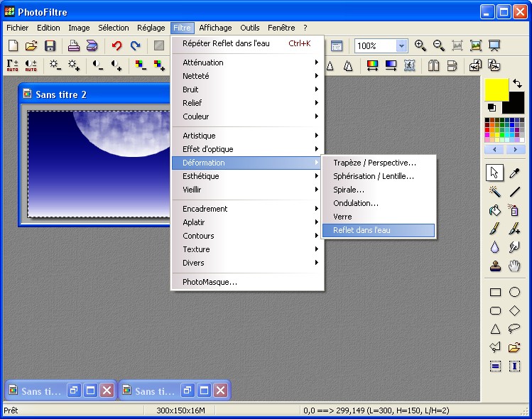Image resolution: width=532 pixels, height=419 pixels.
Task: Click the Zoom out magnifier icon
Action: coord(439,45)
